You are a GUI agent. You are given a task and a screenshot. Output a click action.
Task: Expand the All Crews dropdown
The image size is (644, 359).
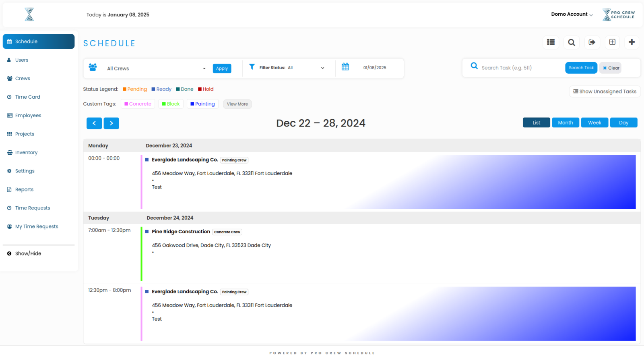point(156,68)
